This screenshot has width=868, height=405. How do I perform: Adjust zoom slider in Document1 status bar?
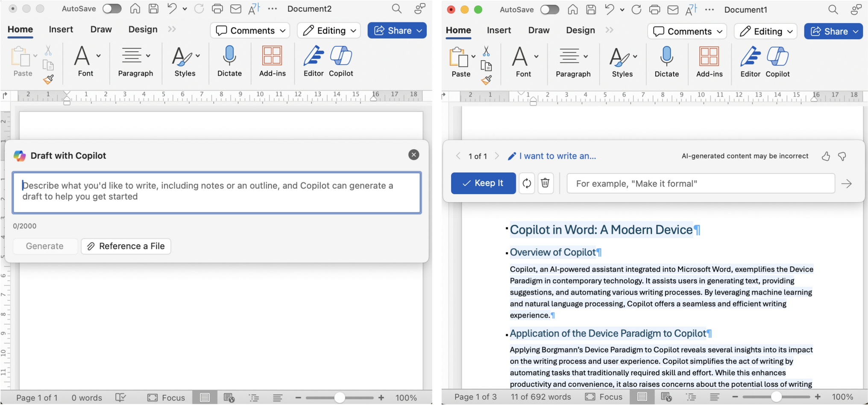776,397
